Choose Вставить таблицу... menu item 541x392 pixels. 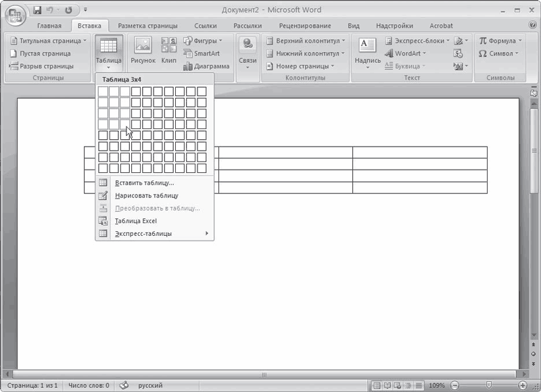tap(155, 182)
